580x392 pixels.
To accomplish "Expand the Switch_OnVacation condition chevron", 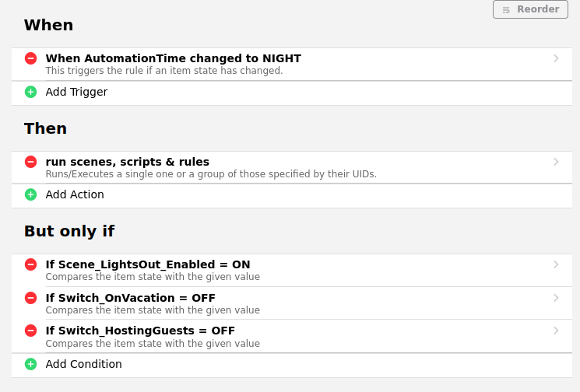I will coord(556,298).
